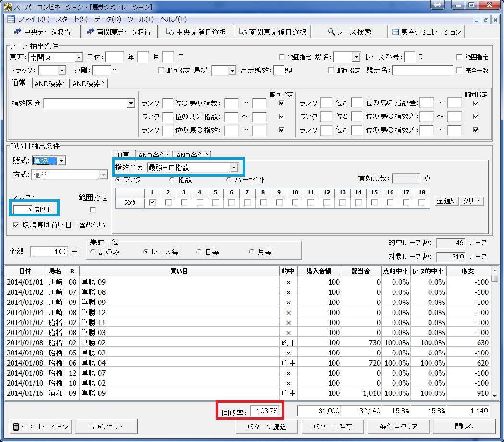Click the パターン保存 button

(x=332, y=427)
